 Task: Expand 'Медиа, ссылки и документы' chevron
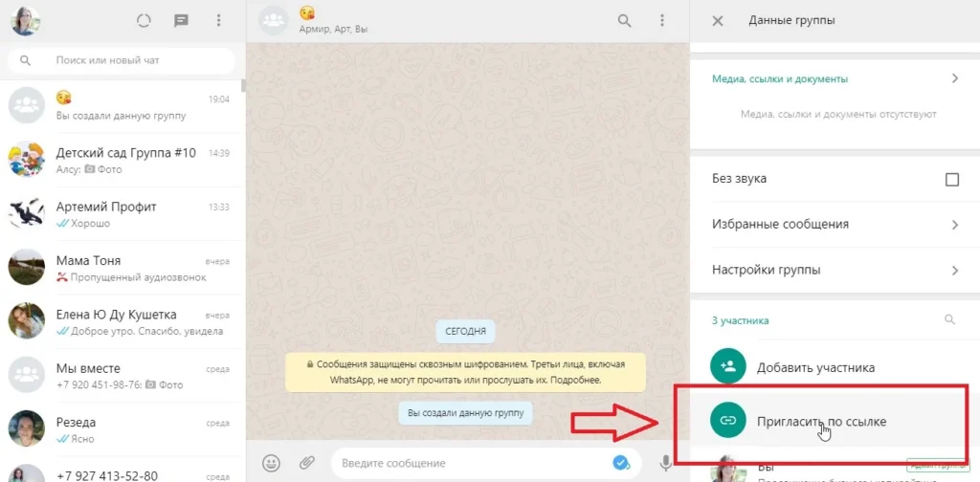(x=954, y=78)
